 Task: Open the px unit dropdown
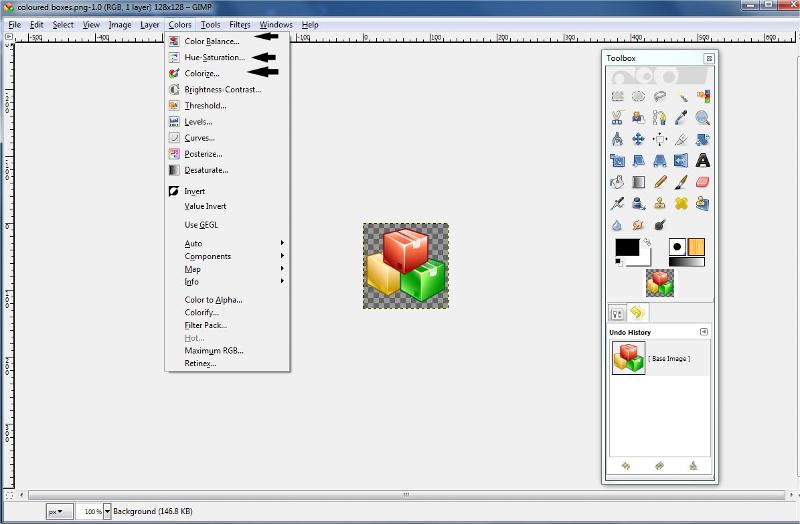pos(59,511)
